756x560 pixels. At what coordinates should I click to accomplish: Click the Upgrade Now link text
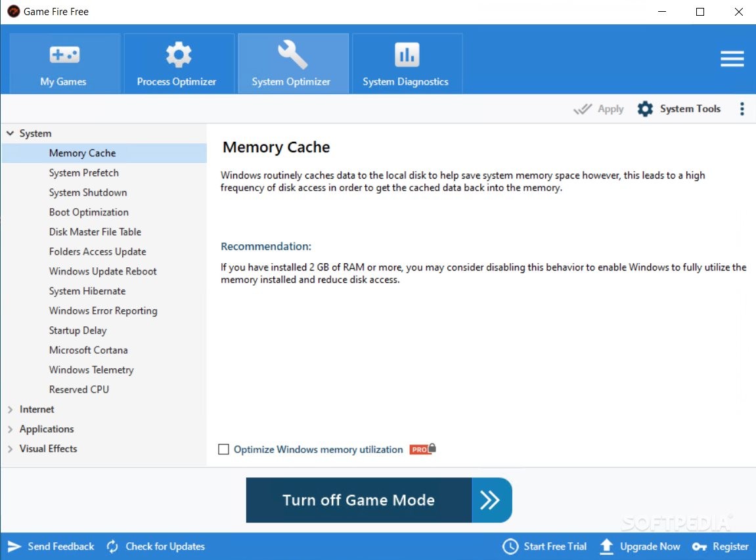[650, 546]
